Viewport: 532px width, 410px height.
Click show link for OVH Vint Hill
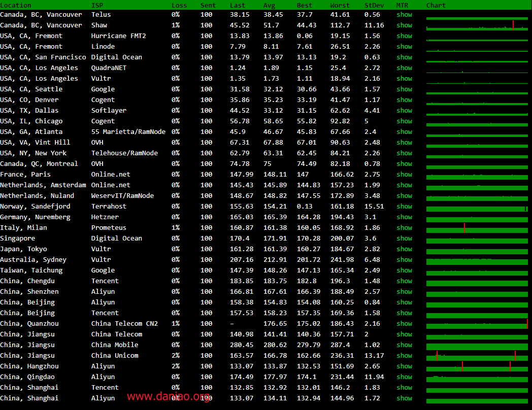tap(404, 143)
